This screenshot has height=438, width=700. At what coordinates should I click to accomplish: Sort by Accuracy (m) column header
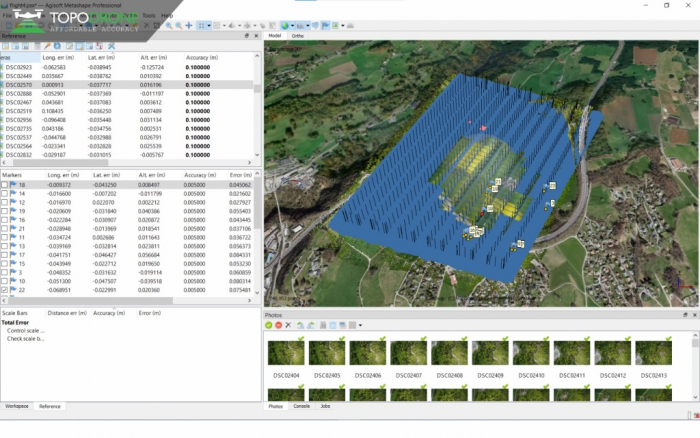203,58
